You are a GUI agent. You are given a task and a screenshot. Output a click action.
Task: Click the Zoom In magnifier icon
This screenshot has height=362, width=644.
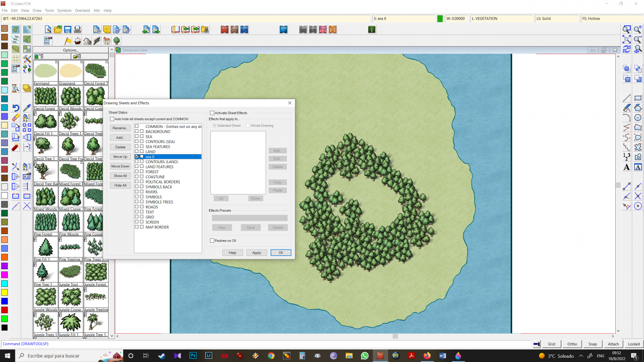click(638, 30)
